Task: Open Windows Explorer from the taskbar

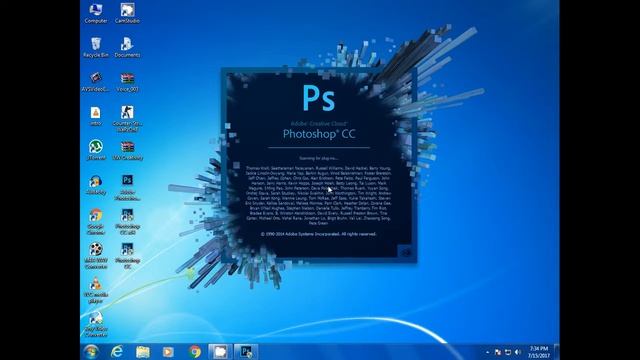Action: (x=143, y=352)
